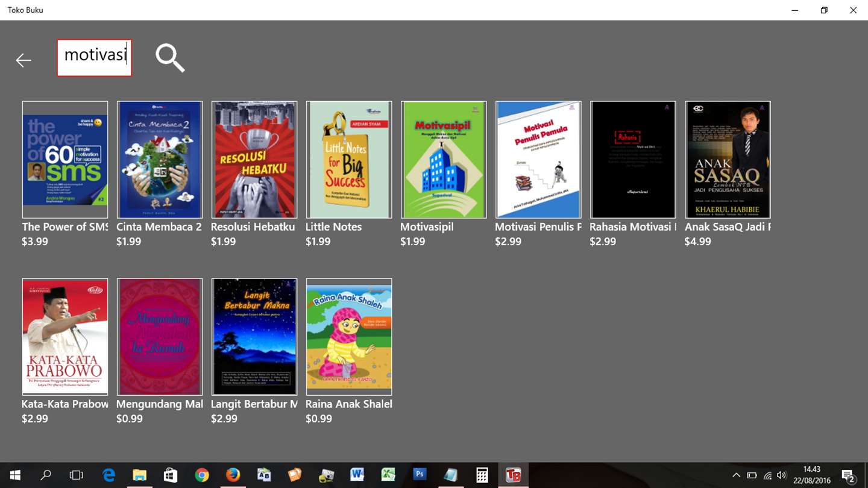
Task: Click the "Resolusi Hebatku" title text
Action: point(253,227)
